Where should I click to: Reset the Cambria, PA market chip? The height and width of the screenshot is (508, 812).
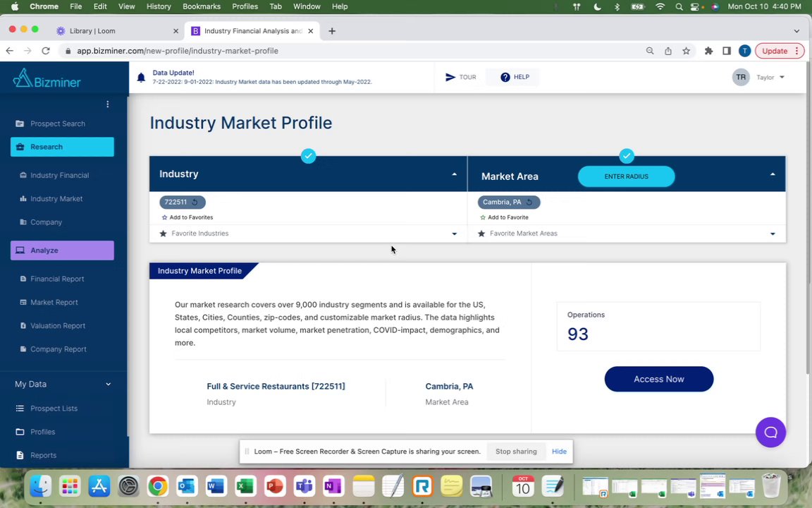tap(529, 202)
